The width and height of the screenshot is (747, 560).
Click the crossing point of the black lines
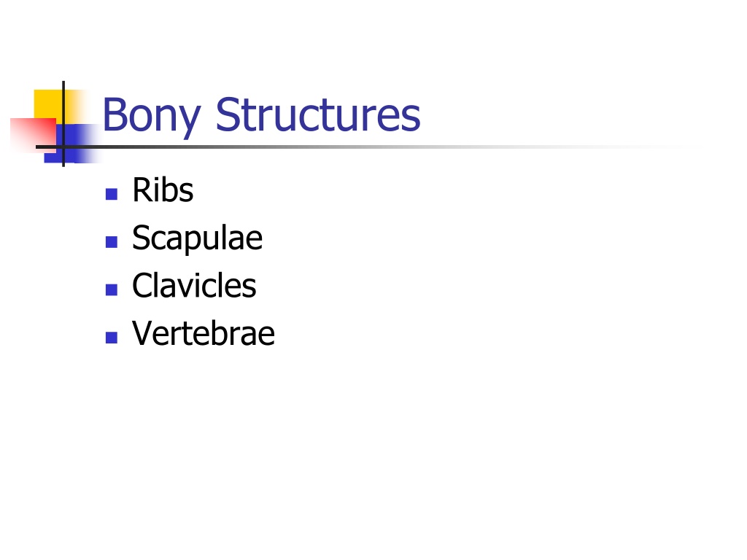[63, 147]
